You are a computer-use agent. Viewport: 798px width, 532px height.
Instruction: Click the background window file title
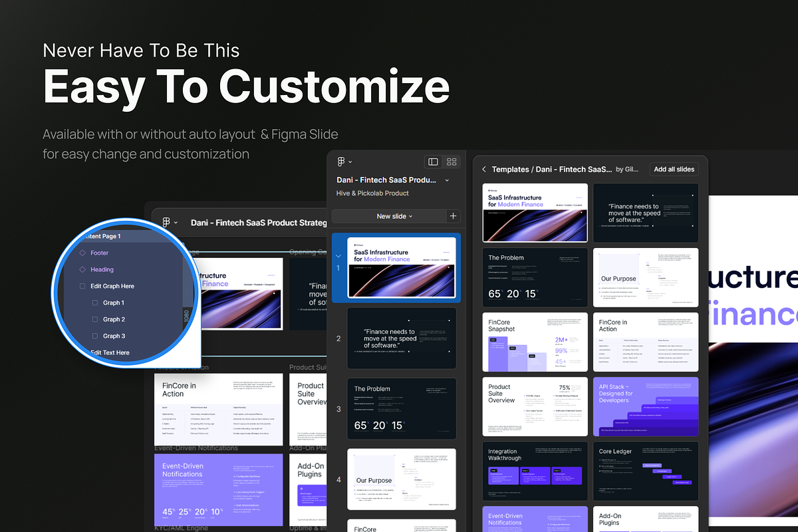pos(259,223)
